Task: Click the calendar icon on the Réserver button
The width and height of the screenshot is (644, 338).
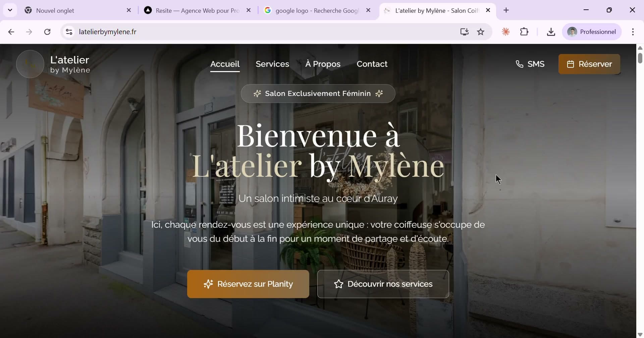Action: click(x=571, y=64)
